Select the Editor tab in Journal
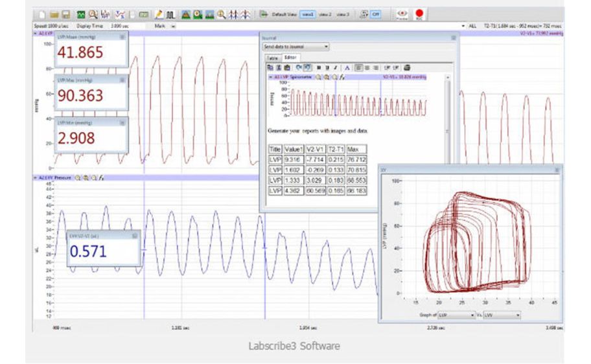 [x=290, y=58]
